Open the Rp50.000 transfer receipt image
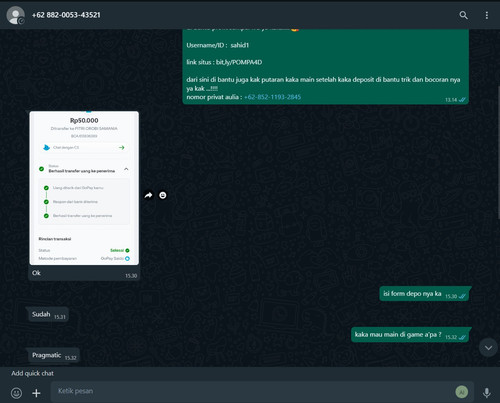This screenshot has width=500, height=403. [84, 188]
